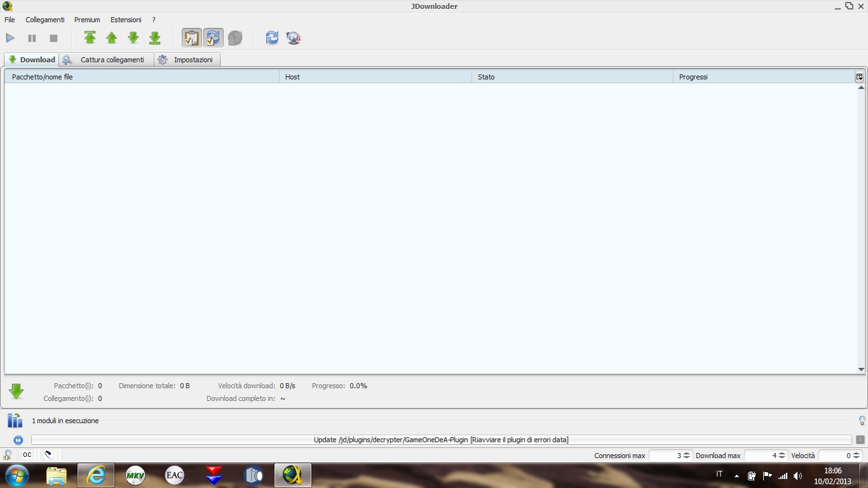Click the update globe icon
The height and width of the screenshot is (488, 868).
(x=294, y=38)
